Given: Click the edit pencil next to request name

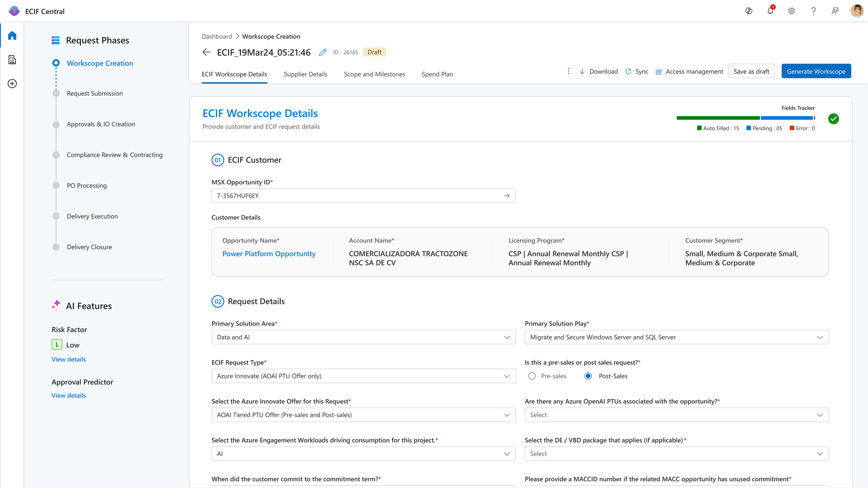Looking at the screenshot, I should 322,52.
